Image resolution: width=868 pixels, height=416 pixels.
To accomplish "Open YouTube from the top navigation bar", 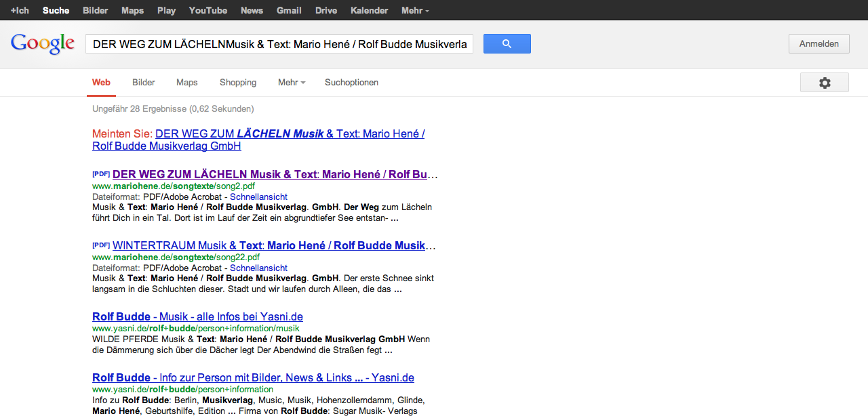I will coord(208,10).
